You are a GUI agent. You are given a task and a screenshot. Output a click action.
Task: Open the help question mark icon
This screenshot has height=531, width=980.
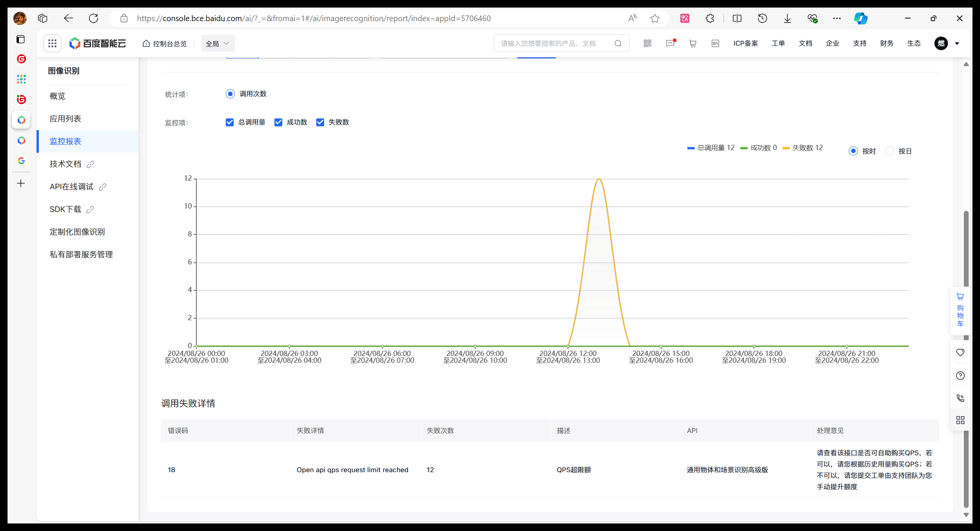tap(960, 376)
